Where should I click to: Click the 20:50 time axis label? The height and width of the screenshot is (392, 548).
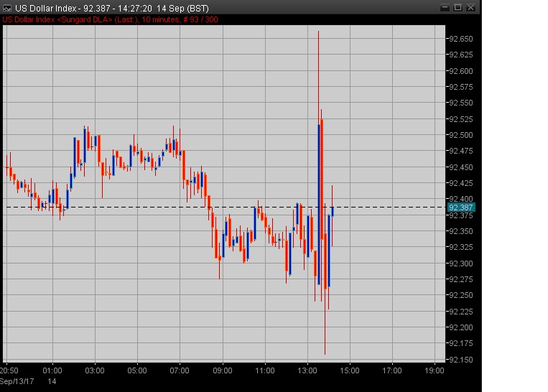coord(9,370)
